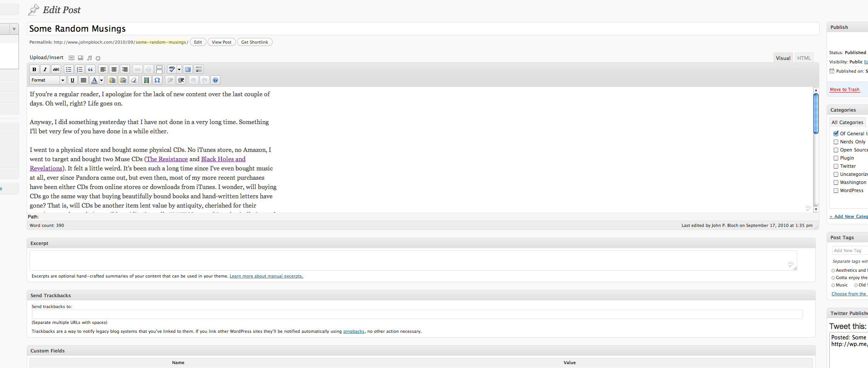This screenshot has height=368, width=868.
Task: Justify text with Align Full
Action: click(83, 80)
